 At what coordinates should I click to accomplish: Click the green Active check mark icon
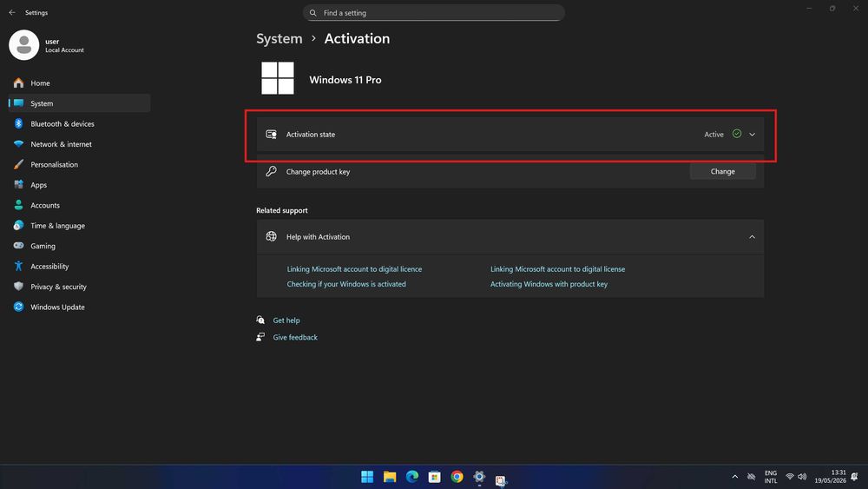[x=737, y=134]
